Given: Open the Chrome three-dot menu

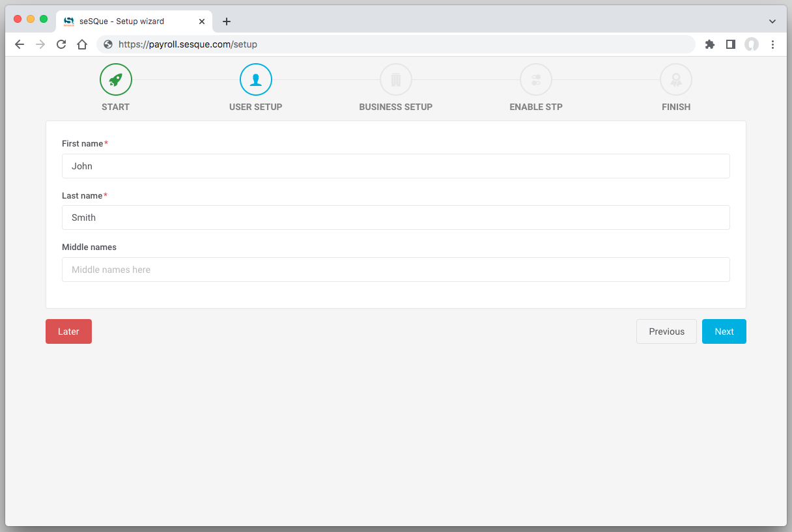Looking at the screenshot, I should pos(772,44).
